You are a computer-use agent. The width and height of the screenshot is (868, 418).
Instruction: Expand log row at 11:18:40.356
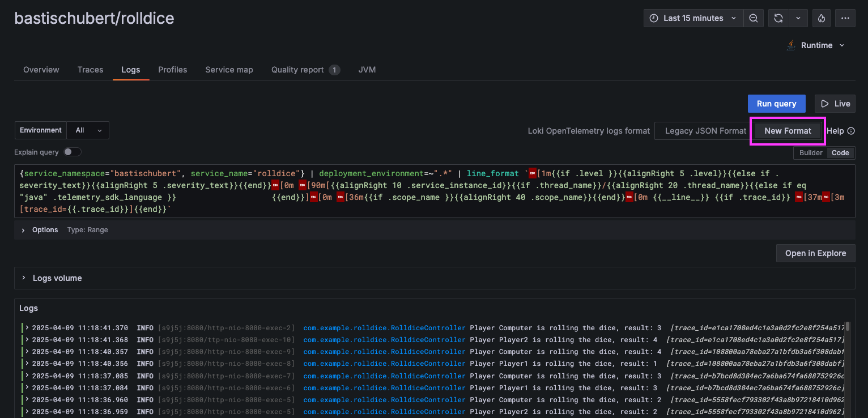click(27, 364)
